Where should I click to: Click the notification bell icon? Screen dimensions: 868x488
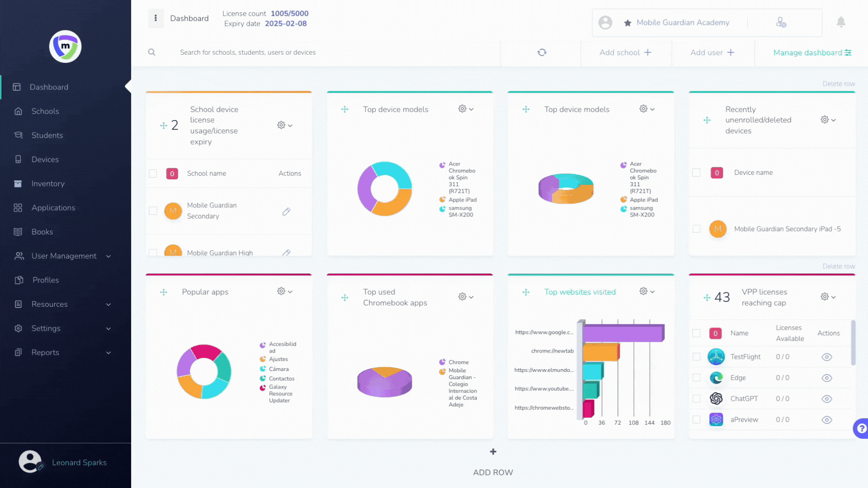click(840, 22)
